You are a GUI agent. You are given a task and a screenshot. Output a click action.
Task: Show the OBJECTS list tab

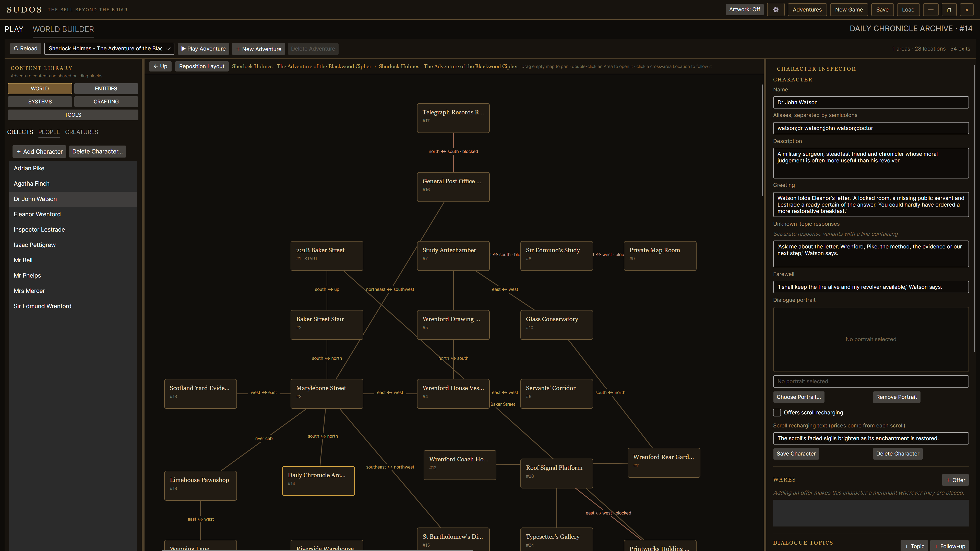pos(20,132)
